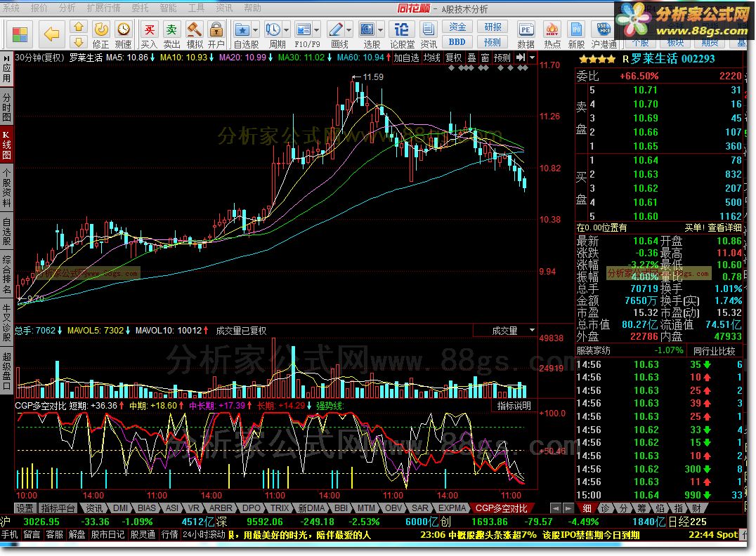Open the 系统 menu
The image size is (756, 556).
click(11, 8)
